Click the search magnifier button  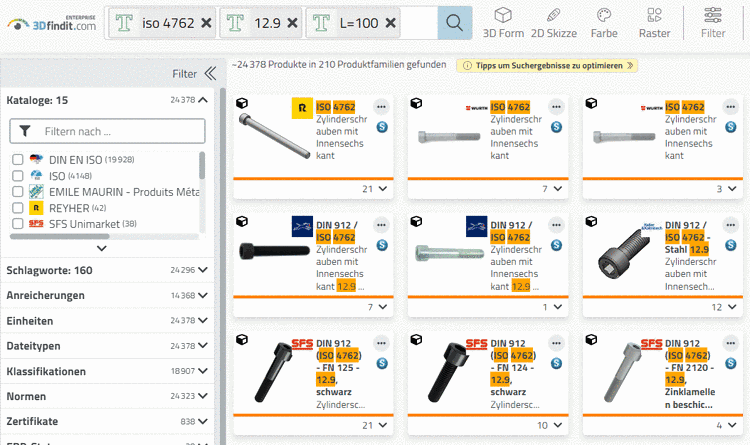point(454,22)
